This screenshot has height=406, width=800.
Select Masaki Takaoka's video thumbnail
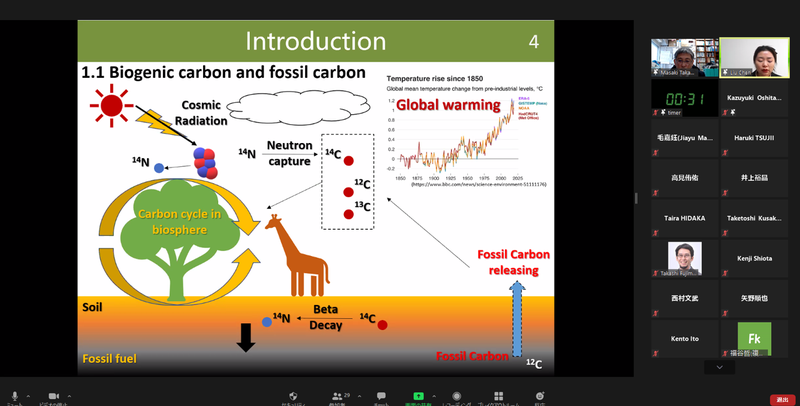click(x=684, y=58)
